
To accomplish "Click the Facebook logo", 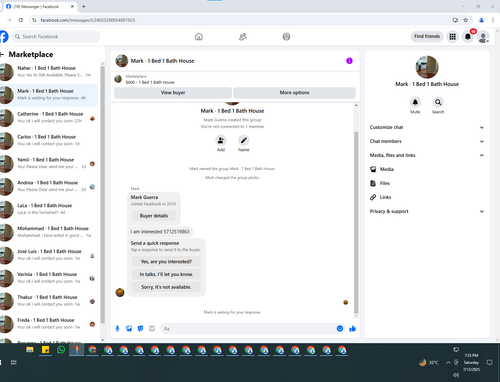I will click(x=3, y=37).
